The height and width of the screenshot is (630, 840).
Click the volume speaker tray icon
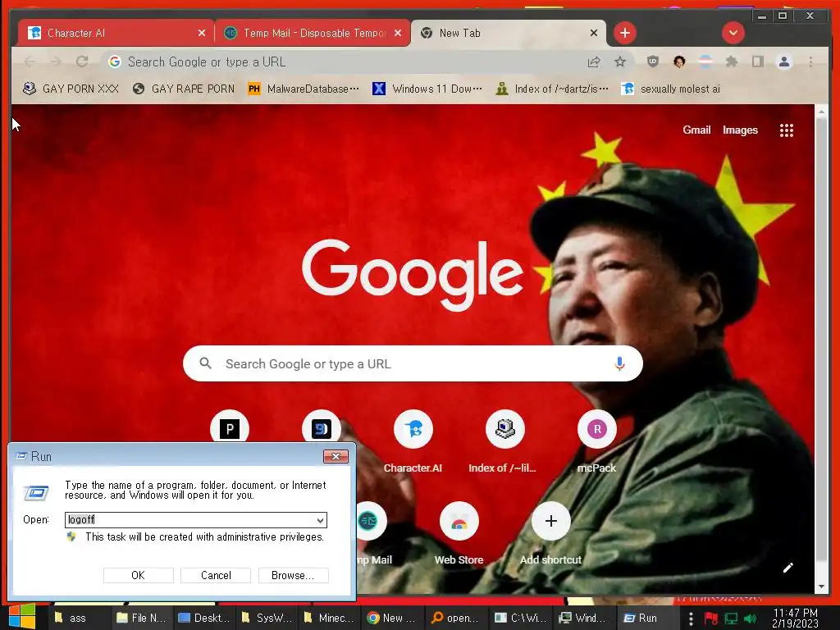(751, 619)
